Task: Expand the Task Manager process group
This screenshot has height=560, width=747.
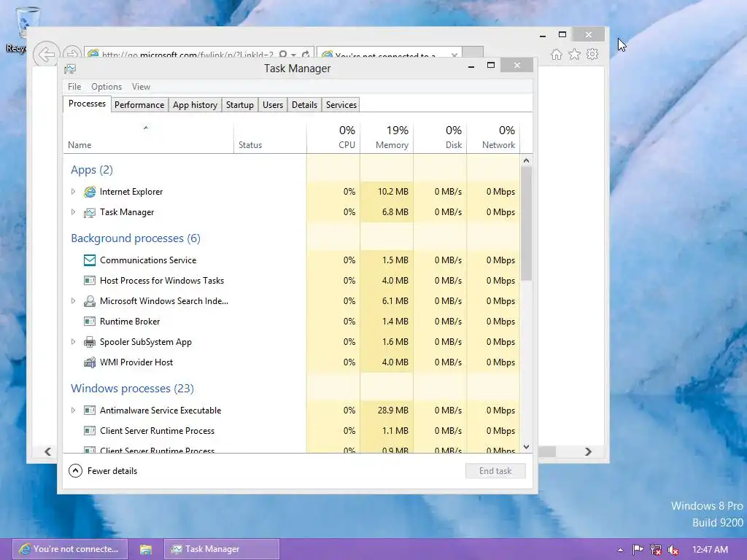Action: coord(74,212)
